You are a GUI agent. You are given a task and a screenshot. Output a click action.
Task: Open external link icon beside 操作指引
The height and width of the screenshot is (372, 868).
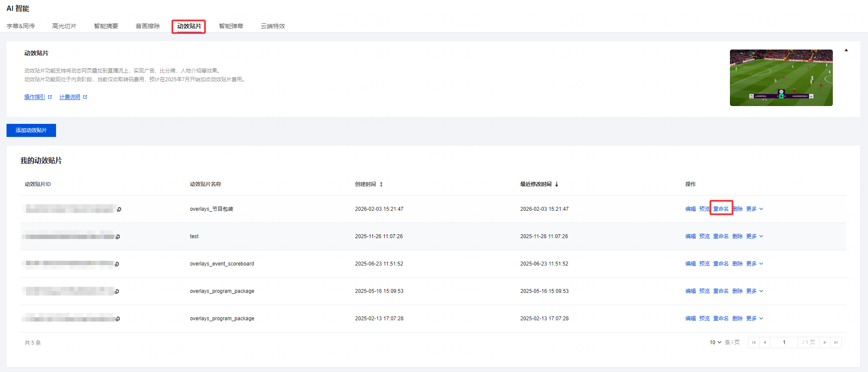50,97
